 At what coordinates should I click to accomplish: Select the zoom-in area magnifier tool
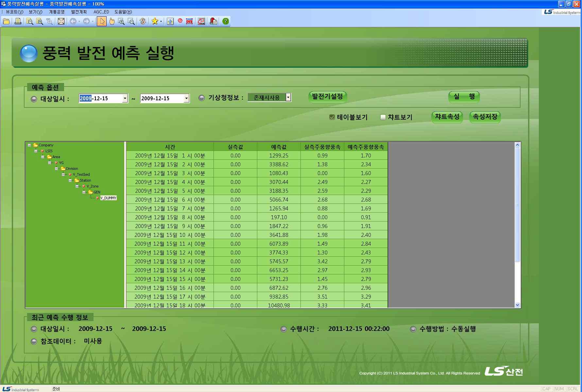121,21
